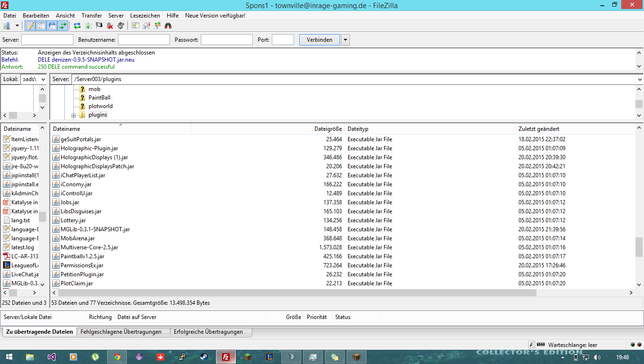Click the Verbinden button

click(x=320, y=40)
